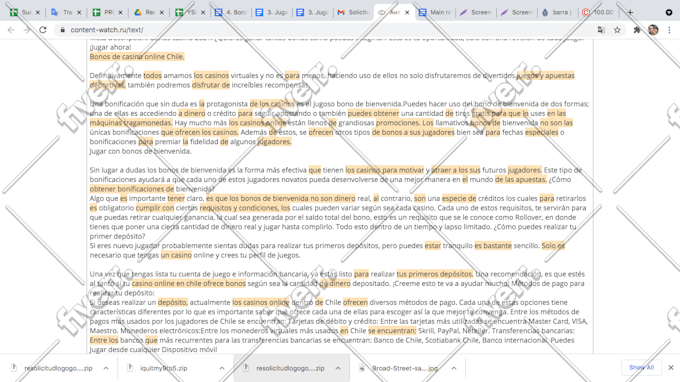Open the Extensions puzzle icon
The image size is (680, 382).
(x=637, y=30)
